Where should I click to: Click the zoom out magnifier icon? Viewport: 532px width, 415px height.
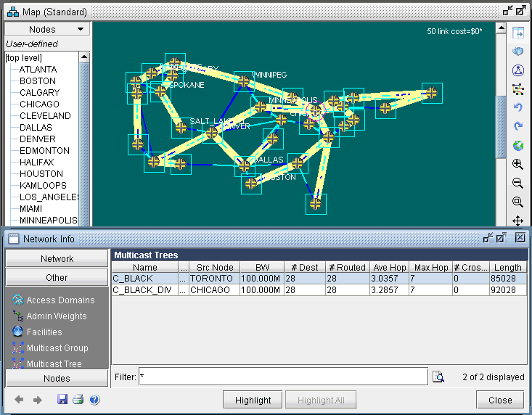click(x=518, y=184)
